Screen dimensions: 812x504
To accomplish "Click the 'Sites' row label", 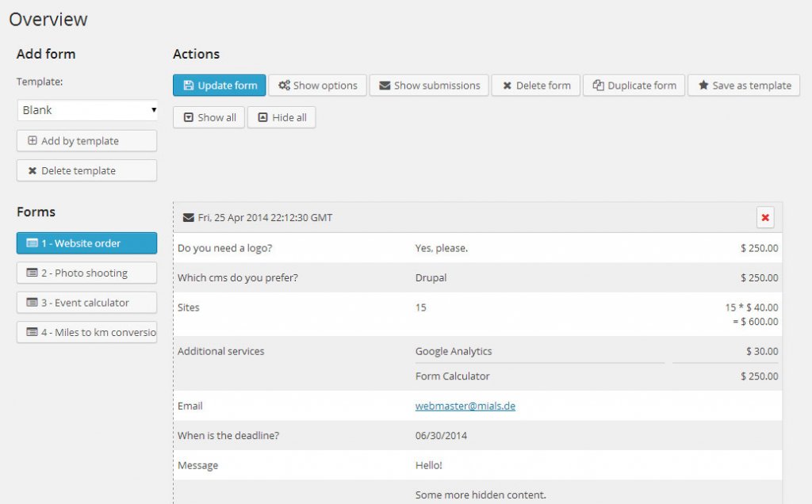I will pyautogui.click(x=189, y=307).
